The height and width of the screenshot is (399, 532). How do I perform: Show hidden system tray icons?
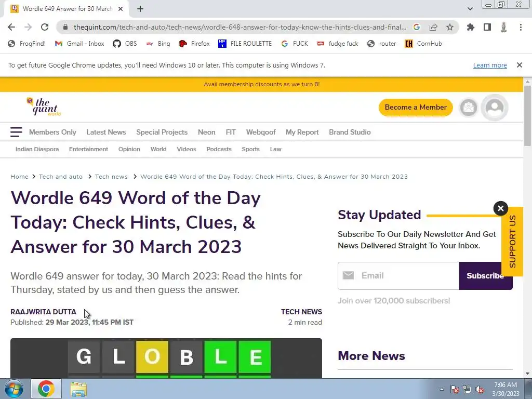click(x=442, y=389)
